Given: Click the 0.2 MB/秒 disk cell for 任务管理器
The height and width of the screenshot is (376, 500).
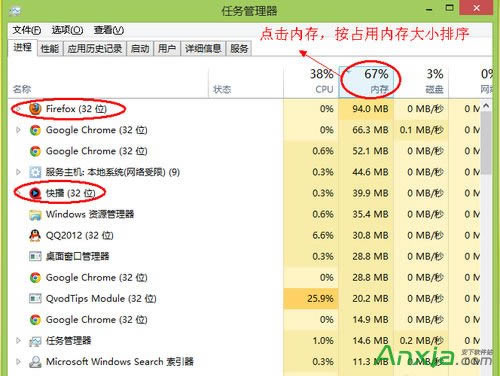Looking at the screenshot, I should [421, 341].
